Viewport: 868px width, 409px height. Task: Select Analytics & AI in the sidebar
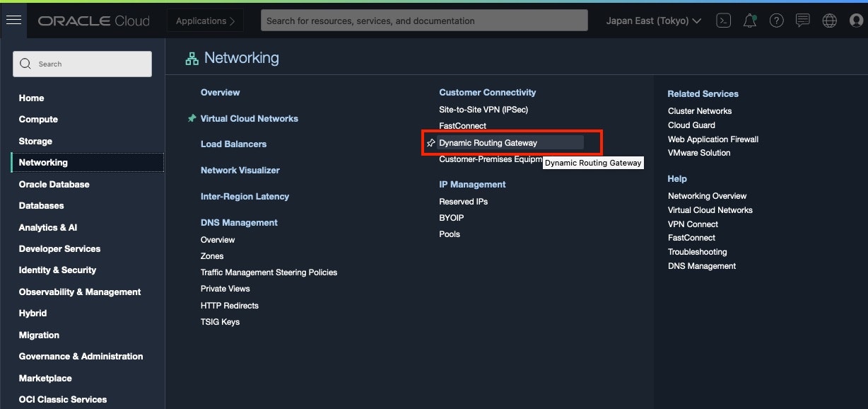coord(48,228)
